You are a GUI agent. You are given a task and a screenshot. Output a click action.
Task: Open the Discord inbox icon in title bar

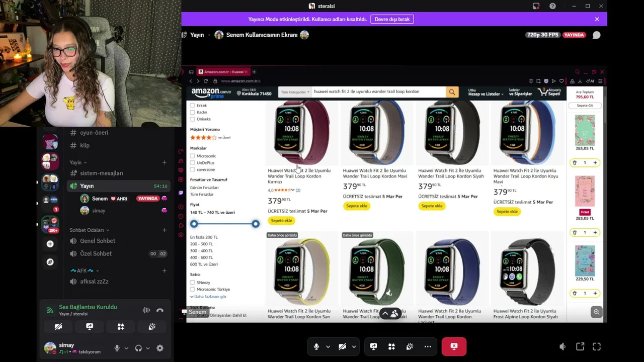pos(536,6)
